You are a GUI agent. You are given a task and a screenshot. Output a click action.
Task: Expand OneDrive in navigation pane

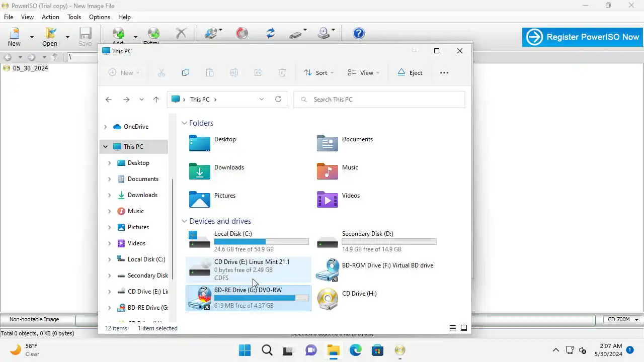[105, 127]
